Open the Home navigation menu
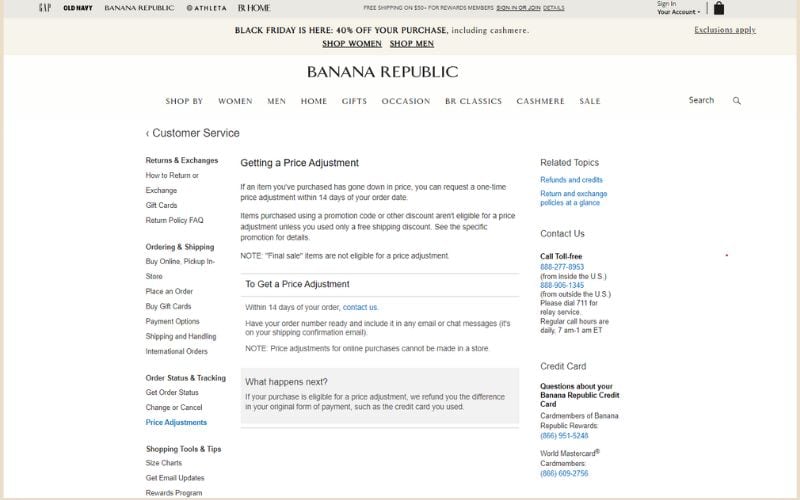This screenshot has width=800, height=500. click(x=314, y=101)
